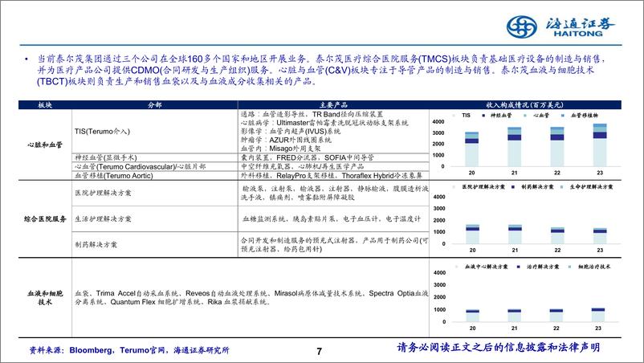The image size is (644, 363).
Task: Click the 请务必阅读正文之后的信息披露和法律声明 disclaimer
Action: click(499, 348)
